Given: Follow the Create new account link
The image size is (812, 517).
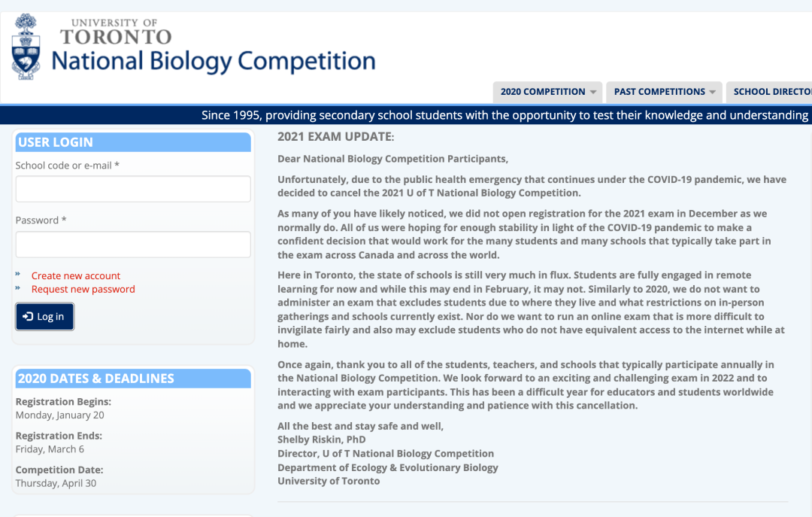Looking at the screenshot, I should [x=76, y=275].
